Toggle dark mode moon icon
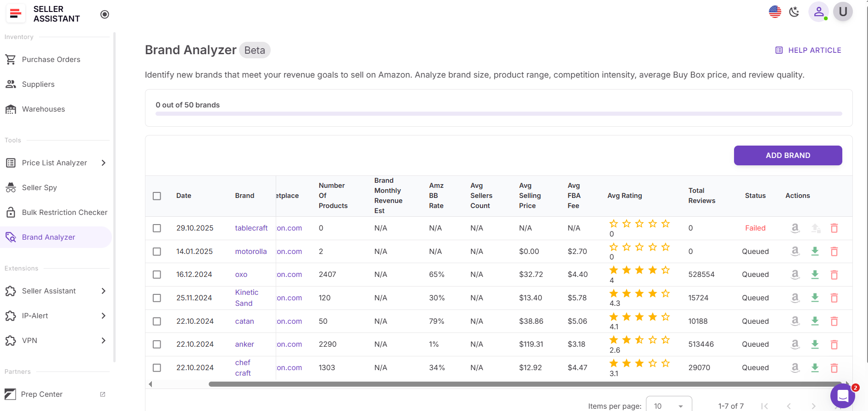The image size is (868, 411). tap(794, 12)
